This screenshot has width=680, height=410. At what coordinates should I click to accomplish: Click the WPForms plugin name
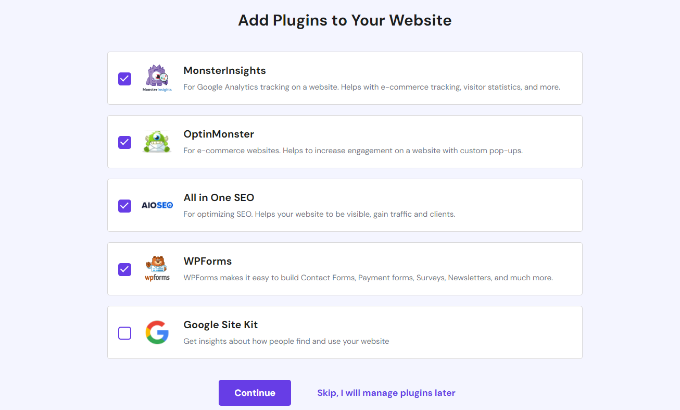click(207, 261)
